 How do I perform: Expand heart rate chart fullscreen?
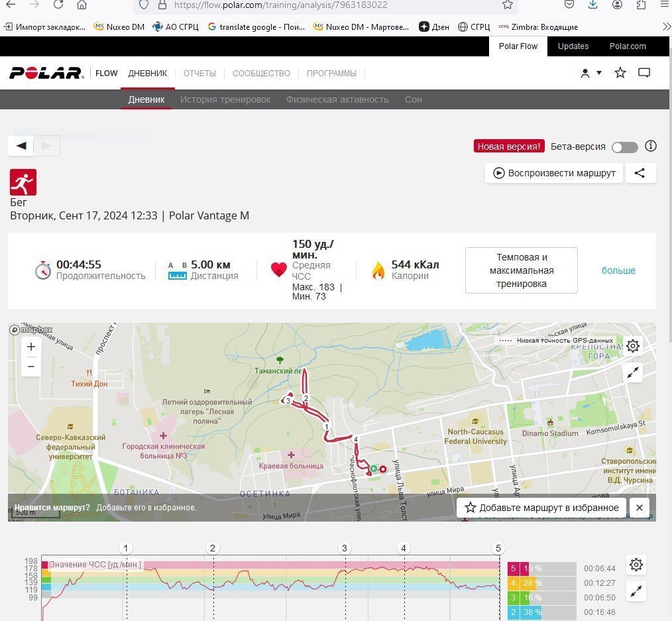(x=636, y=591)
